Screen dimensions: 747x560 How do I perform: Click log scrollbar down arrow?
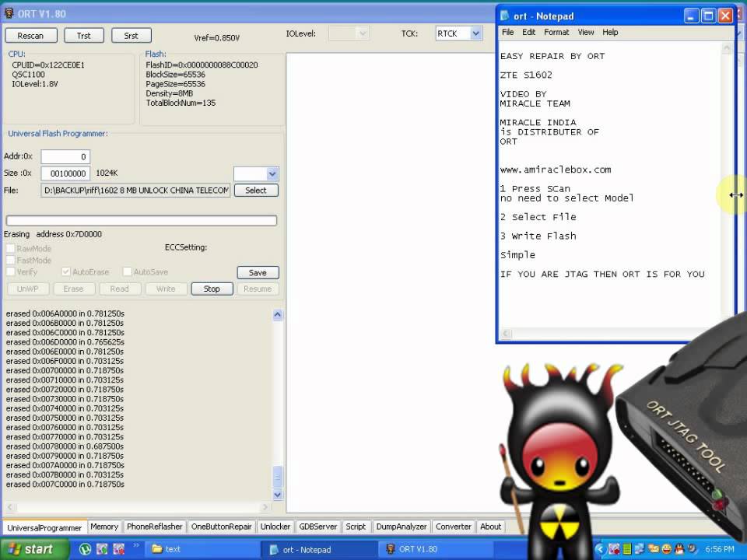coord(278,495)
